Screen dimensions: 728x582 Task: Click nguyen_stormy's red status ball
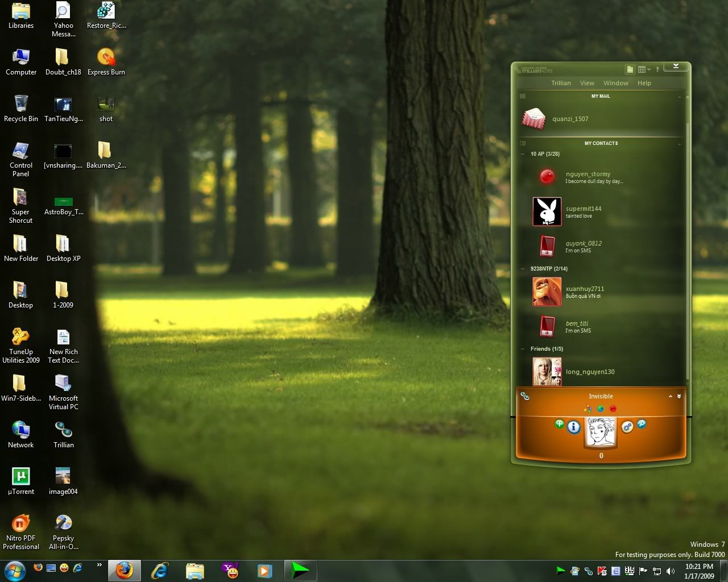click(x=547, y=176)
